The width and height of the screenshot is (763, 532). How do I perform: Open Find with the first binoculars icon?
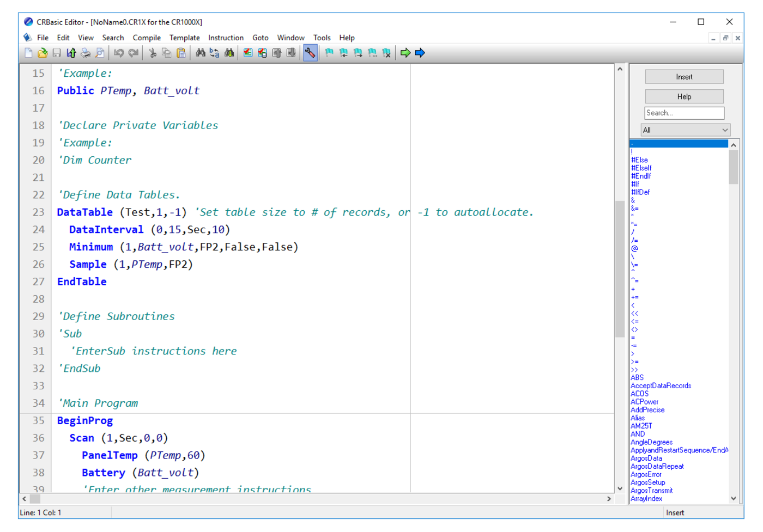pyautogui.click(x=201, y=53)
